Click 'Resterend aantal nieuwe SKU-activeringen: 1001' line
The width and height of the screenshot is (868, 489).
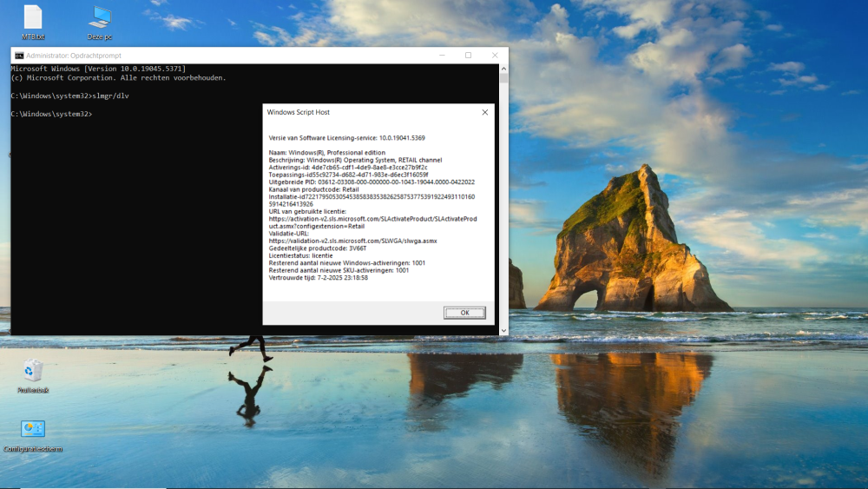(x=339, y=270)
